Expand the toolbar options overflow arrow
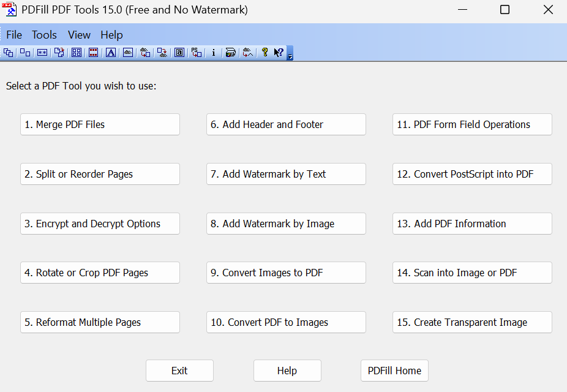567x392 pixels. pos(290,53)
